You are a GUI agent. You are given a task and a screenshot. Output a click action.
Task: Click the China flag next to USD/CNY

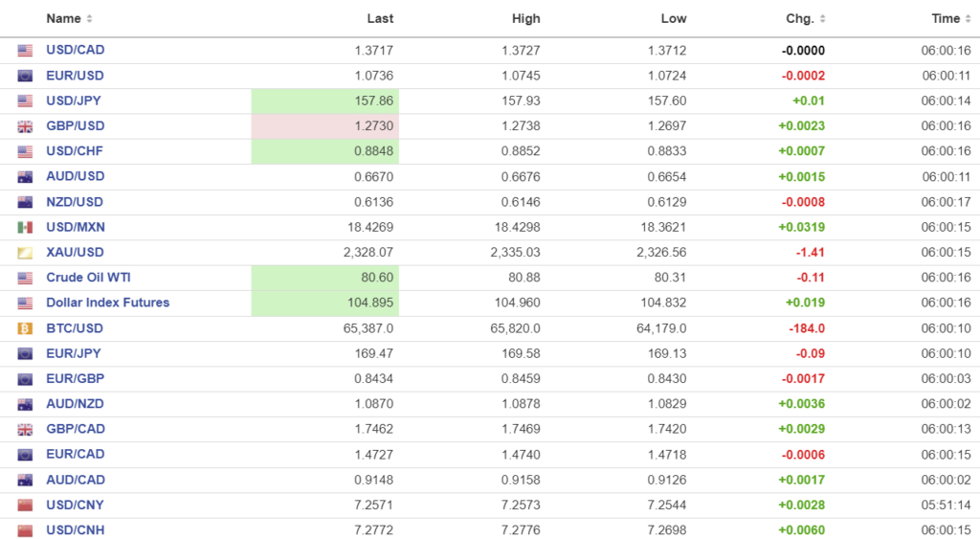click(25, 505)
